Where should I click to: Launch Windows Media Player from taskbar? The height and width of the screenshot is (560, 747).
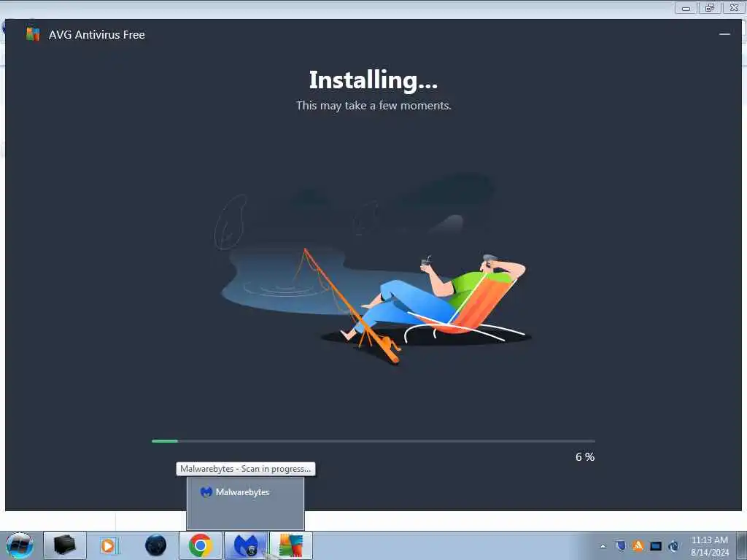pos(108,545)
